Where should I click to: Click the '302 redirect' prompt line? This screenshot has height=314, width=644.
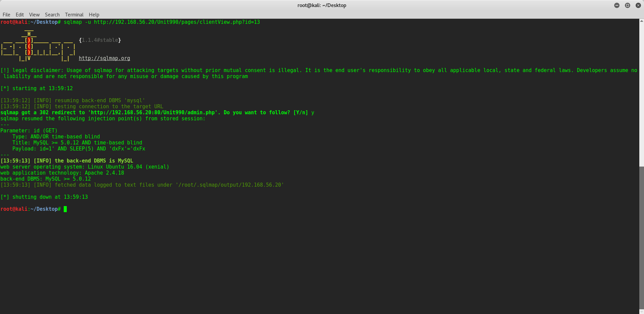(157, 113)
